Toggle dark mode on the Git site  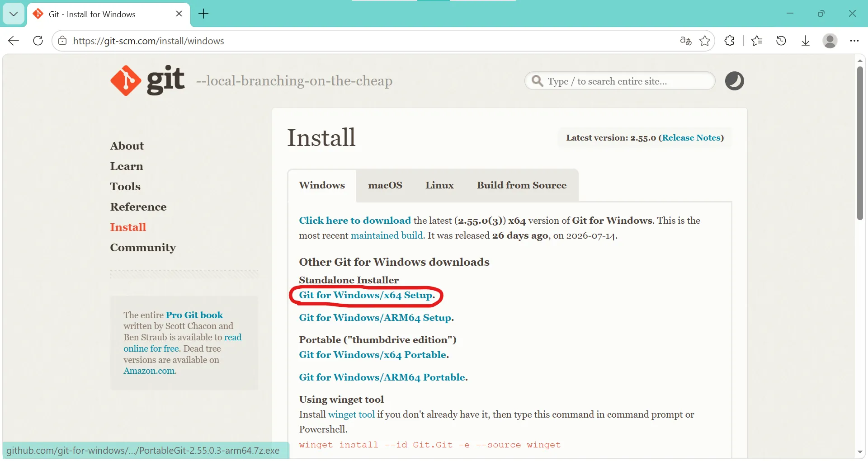coord(734,81)
